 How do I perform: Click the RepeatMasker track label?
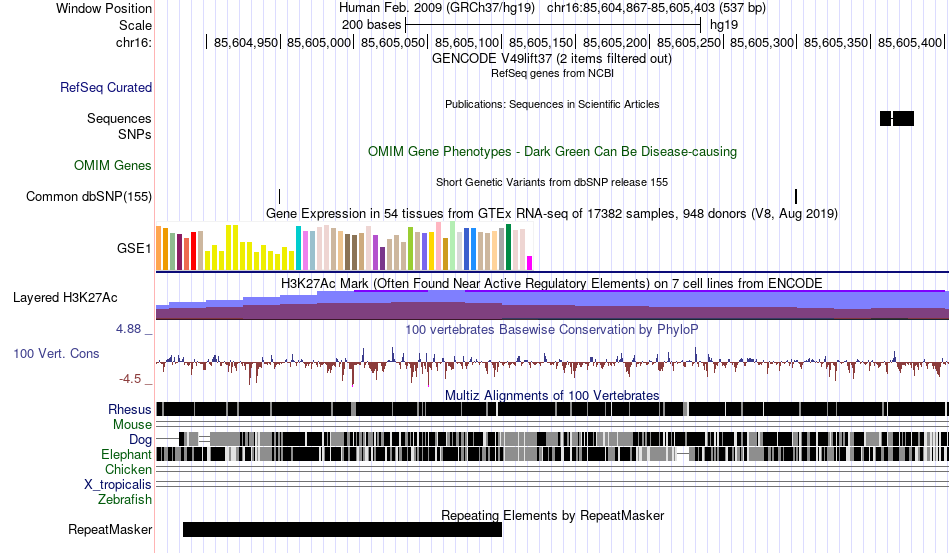(x=110, y=529)
